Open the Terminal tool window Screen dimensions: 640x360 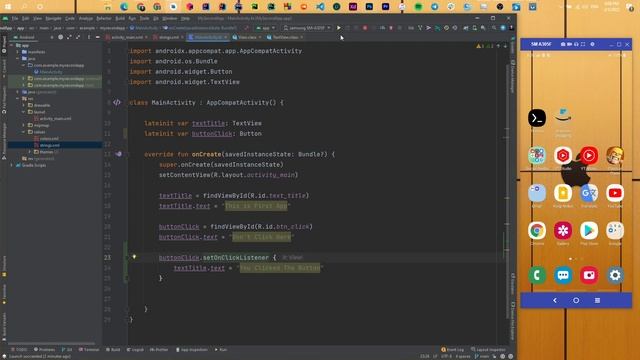coord(89,350)
